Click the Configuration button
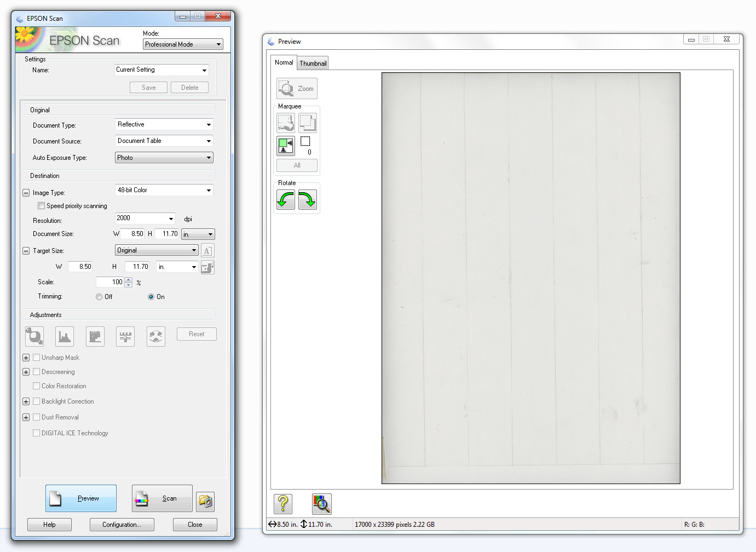The image size is (756, 552). click(x=122, y=525)
